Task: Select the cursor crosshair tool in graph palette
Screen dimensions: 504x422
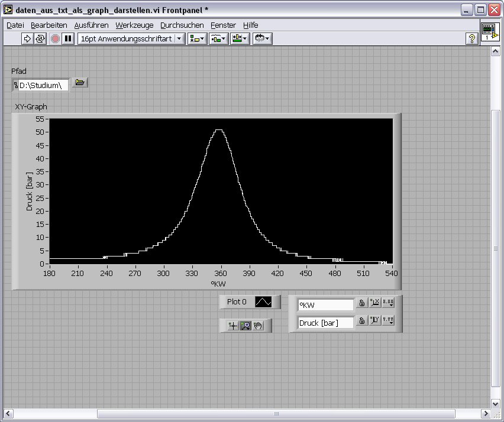Action: (233, 326)
